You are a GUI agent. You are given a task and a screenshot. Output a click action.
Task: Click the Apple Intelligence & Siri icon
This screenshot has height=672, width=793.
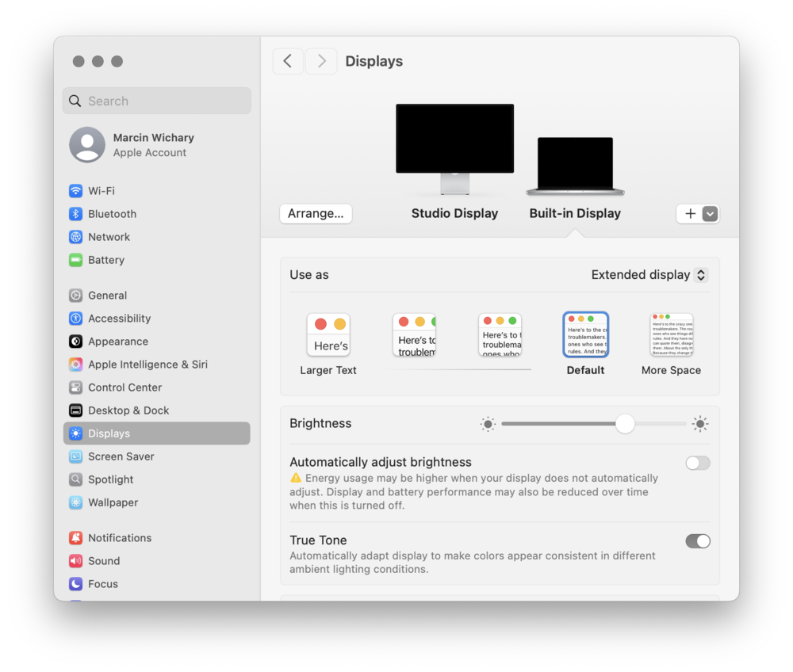tap(76, 365)
